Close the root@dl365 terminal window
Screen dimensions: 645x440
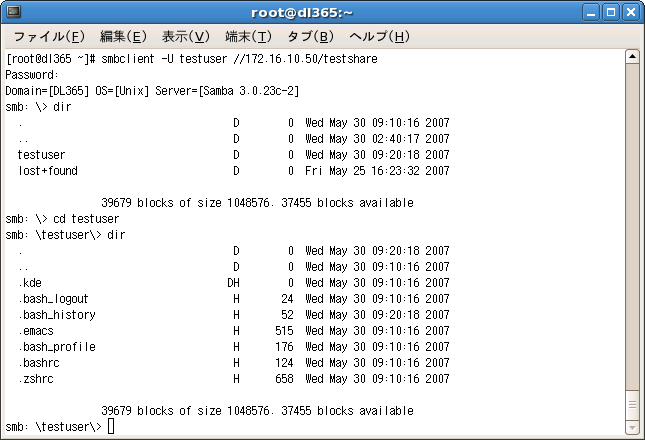pos(631,13)
